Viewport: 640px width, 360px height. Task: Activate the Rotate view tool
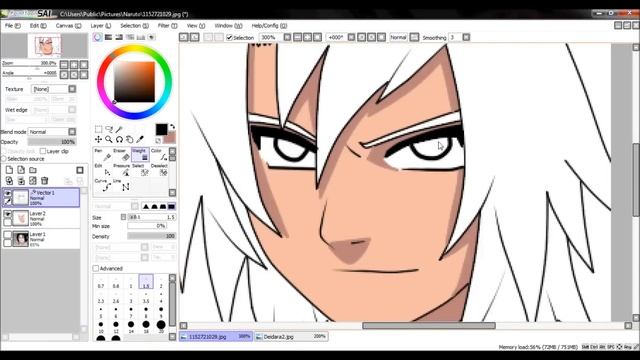[119, 140]
